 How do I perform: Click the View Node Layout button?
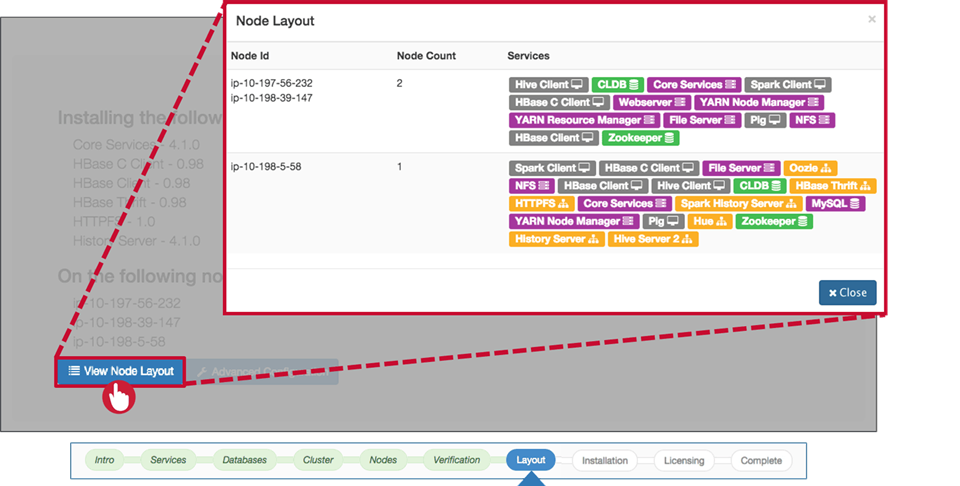(x=121, y=372)
